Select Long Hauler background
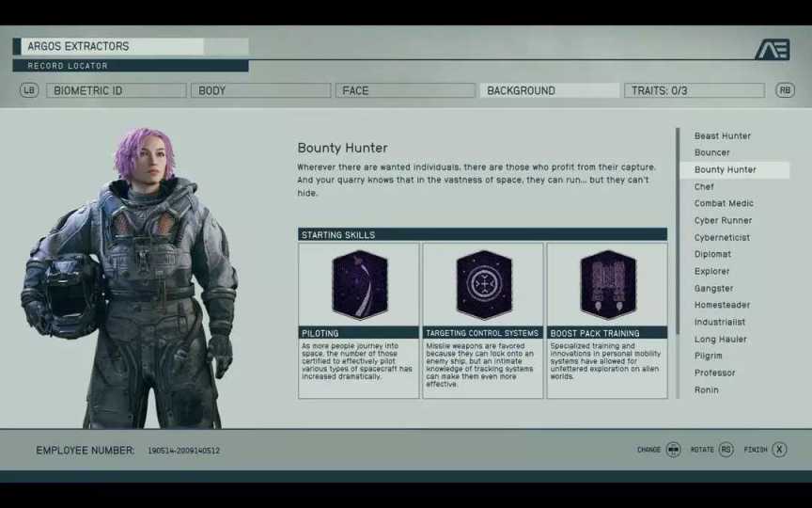Image resolution: width=812 pixels, height=508 pixels. coord(720,339)
